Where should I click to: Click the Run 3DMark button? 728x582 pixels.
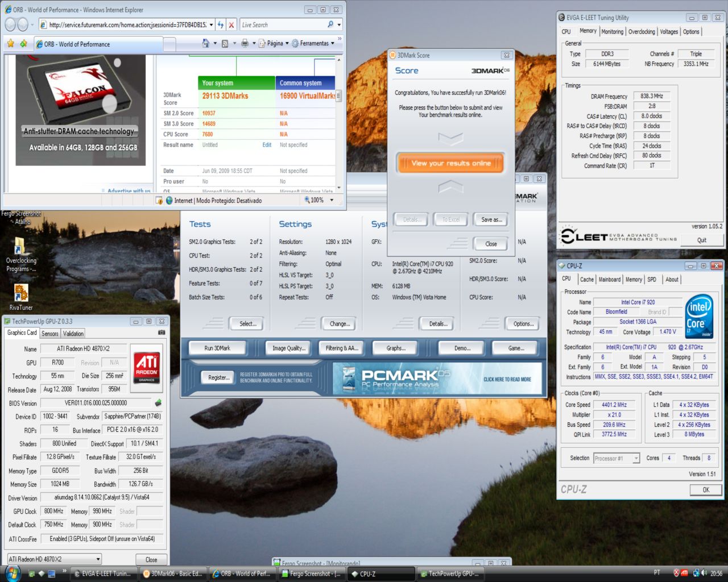coord(217,348)
